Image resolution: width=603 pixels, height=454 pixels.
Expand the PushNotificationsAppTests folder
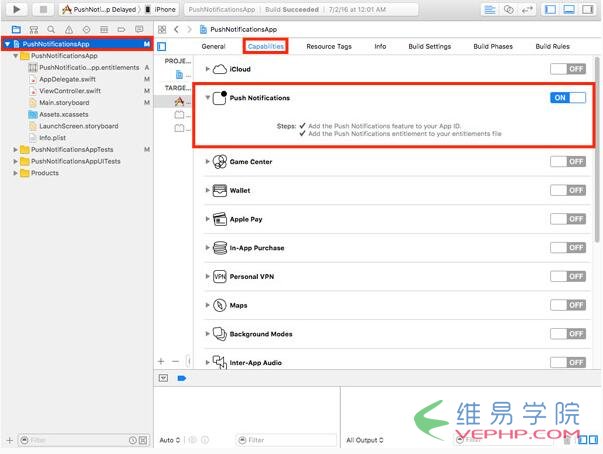pyautogui.click(x=15, y=150)
